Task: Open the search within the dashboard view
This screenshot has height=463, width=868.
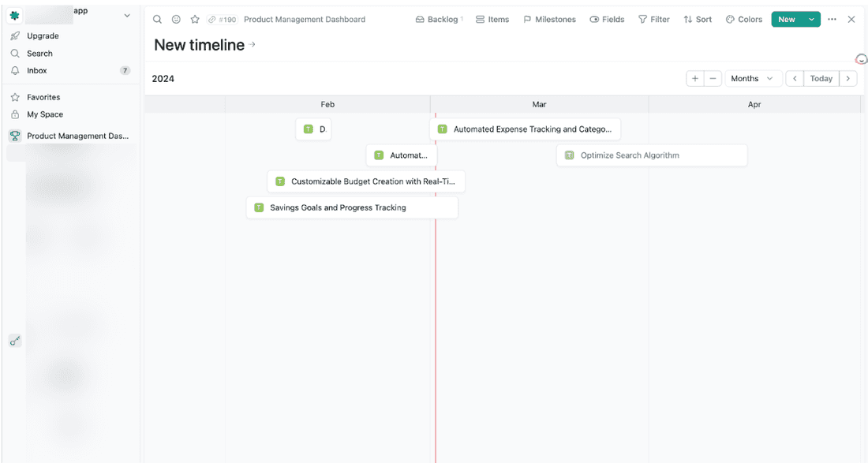Action: point(157,19)
